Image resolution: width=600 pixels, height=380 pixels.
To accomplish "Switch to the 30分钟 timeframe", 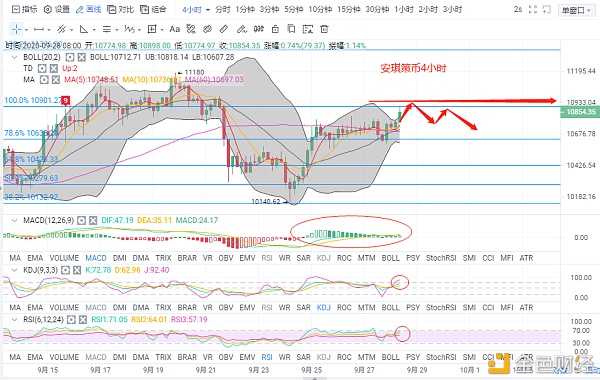I will 377,10.
